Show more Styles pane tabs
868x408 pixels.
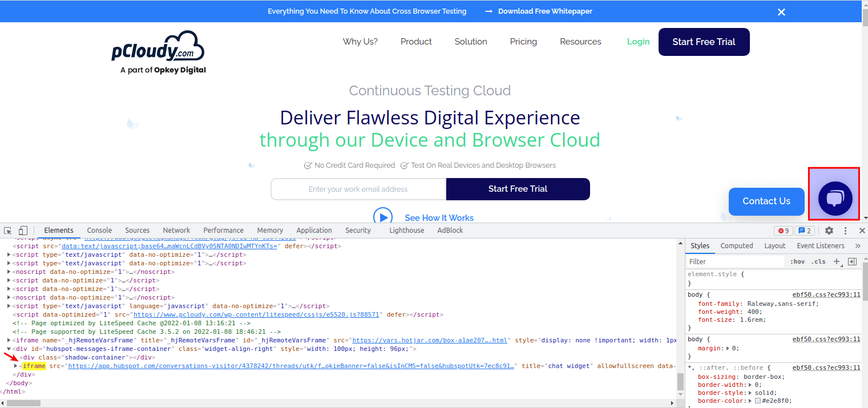point(858,246)
